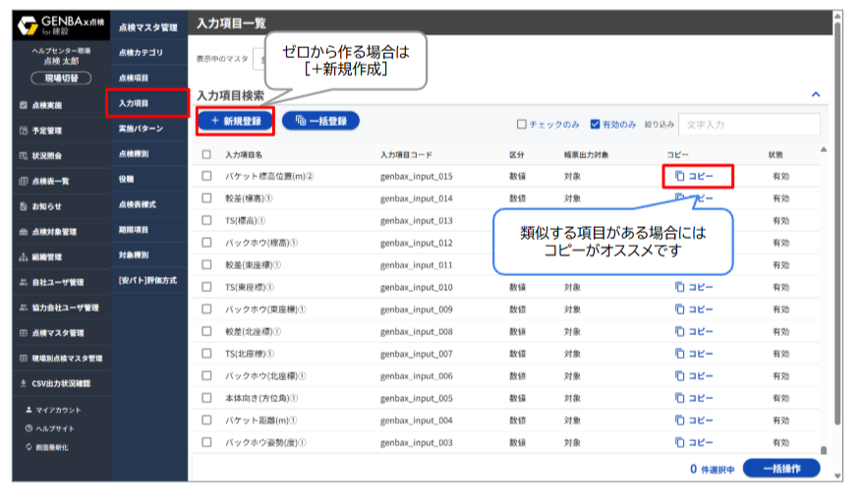Open the お知らせ notifications icon
Screen dimensions: 864x504
(23, 206)
